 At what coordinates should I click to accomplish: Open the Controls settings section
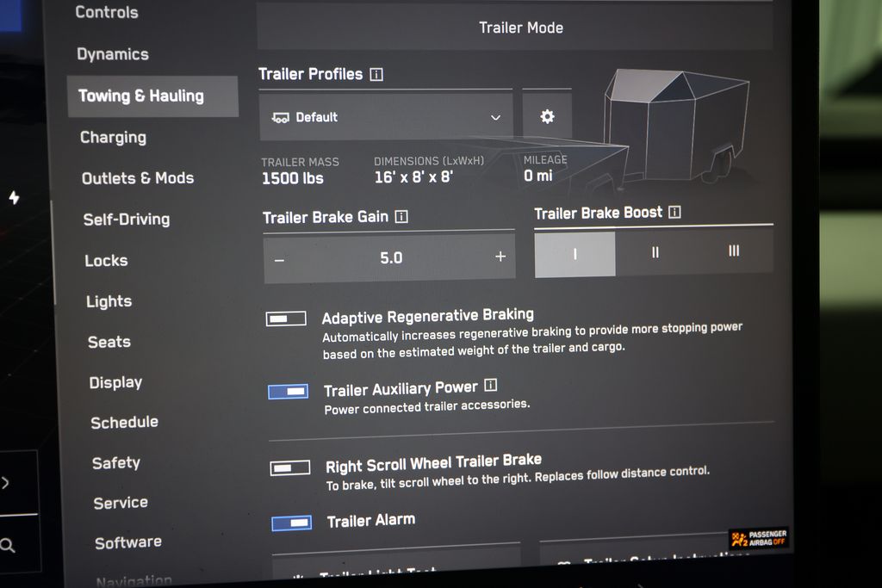click(107, 12)
